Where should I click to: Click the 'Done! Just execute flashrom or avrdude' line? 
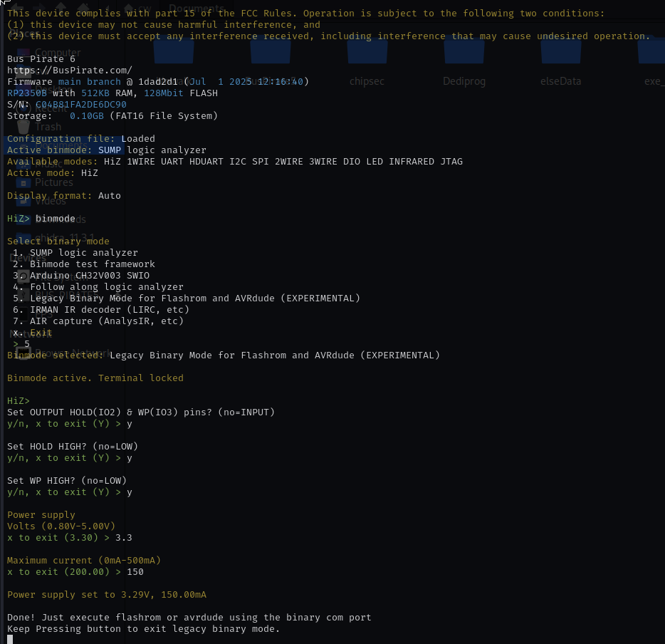(189, 617)
